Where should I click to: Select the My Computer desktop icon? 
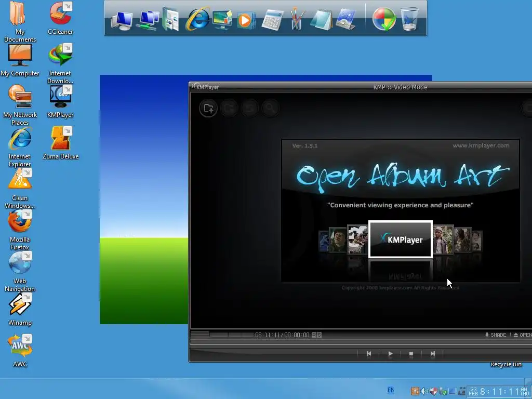(x=20, y=60)
